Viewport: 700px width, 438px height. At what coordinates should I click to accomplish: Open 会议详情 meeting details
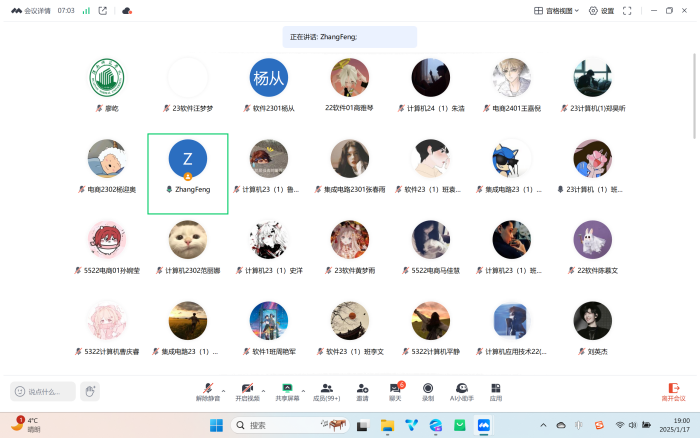(x=31, y=11)
